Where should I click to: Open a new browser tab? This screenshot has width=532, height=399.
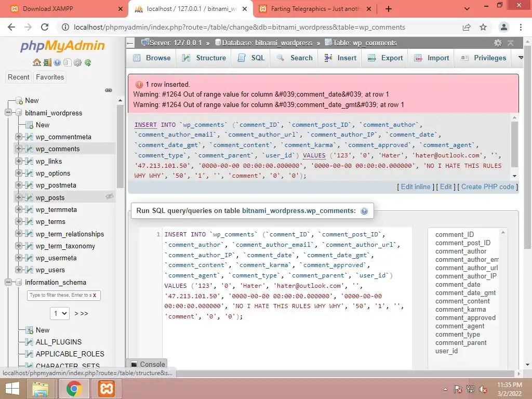point(389,9)
